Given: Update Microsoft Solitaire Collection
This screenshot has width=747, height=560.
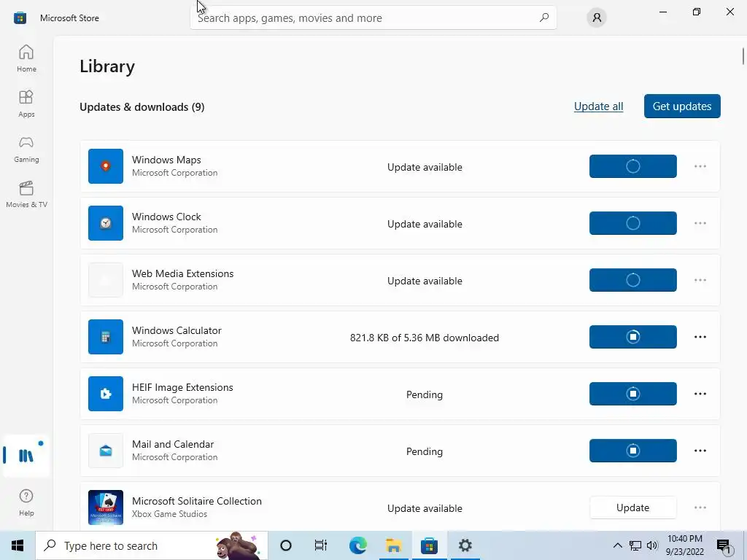Looking at the screenshot, I should (632, 507).
